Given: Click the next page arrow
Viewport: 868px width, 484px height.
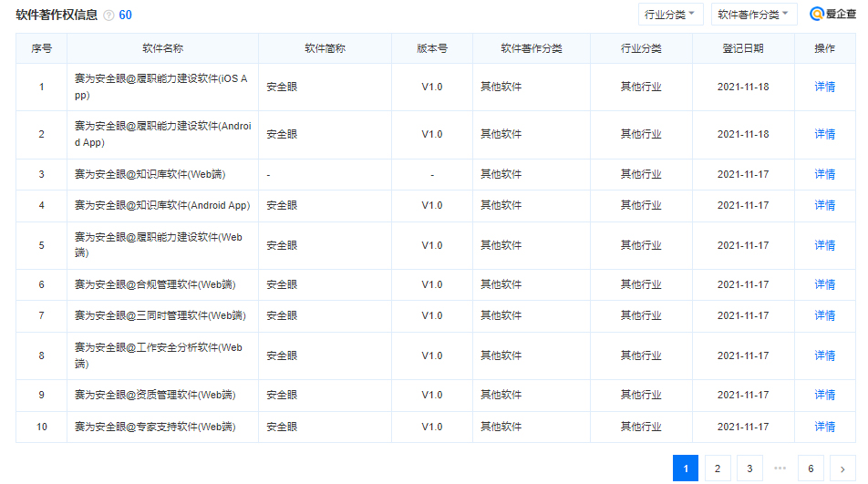Looking at the screenshot, I should (842, 469).
